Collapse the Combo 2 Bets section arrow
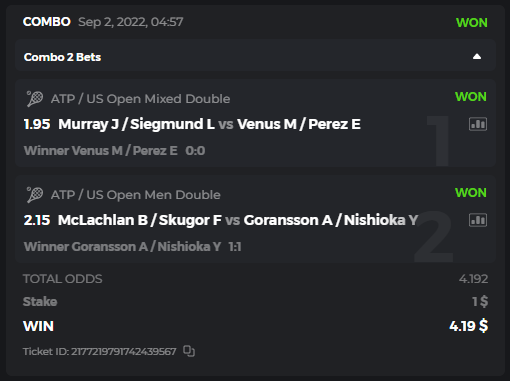510x381 pixels. (x=477, y=56)
